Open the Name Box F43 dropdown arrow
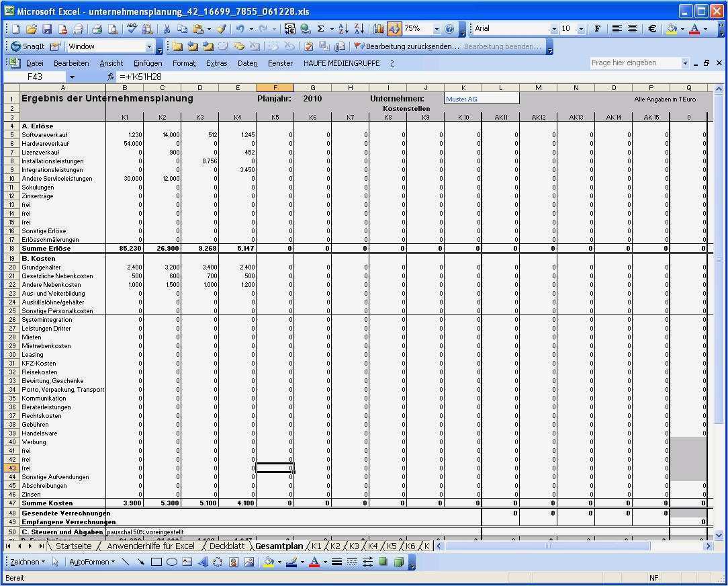Screen dimensions: 728x586 (72, 77)
